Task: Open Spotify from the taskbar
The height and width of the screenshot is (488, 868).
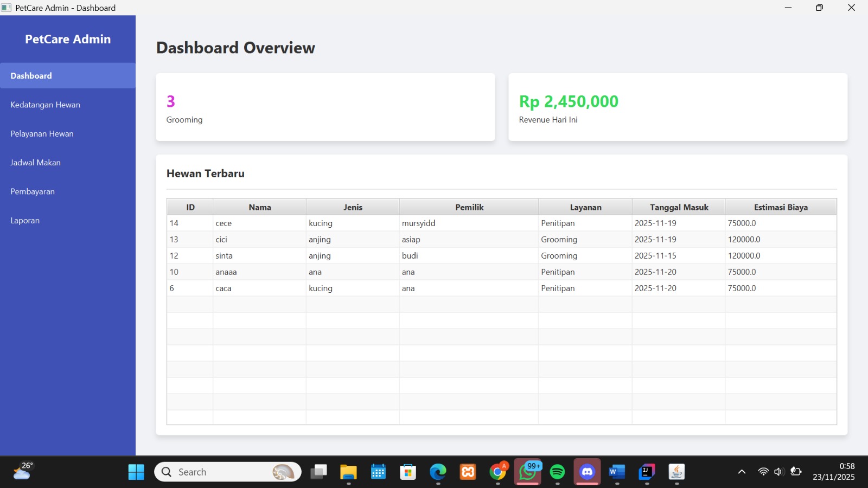Action: point(557,472)
